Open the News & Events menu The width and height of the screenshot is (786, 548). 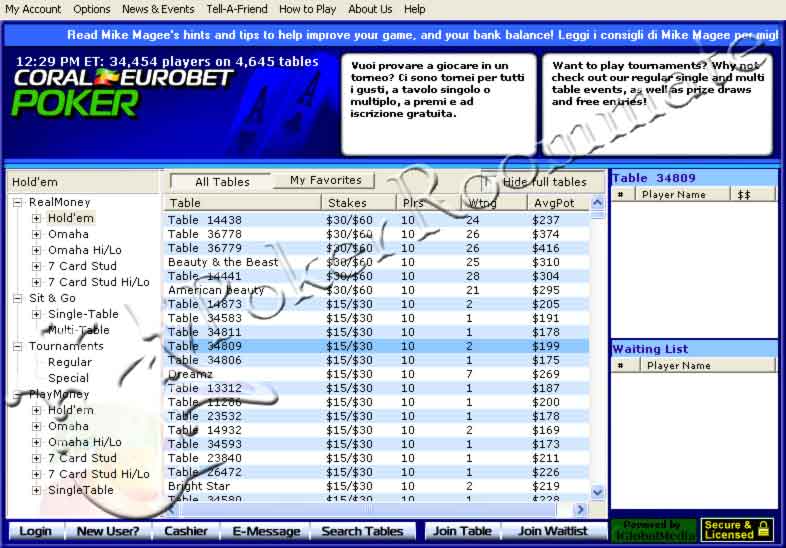pos(158,9)
